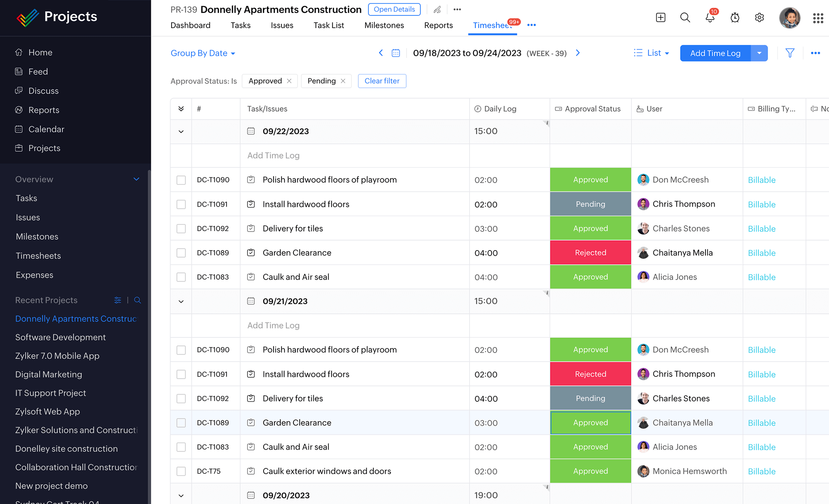Screen dimensions: 829x504
Task: Clear the Approved approval status filter
Action: tap(290, 81)
